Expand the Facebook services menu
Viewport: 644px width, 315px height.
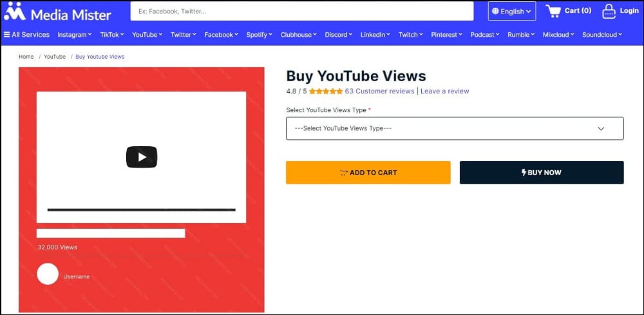pyautogui.click(x=221, y=35)
